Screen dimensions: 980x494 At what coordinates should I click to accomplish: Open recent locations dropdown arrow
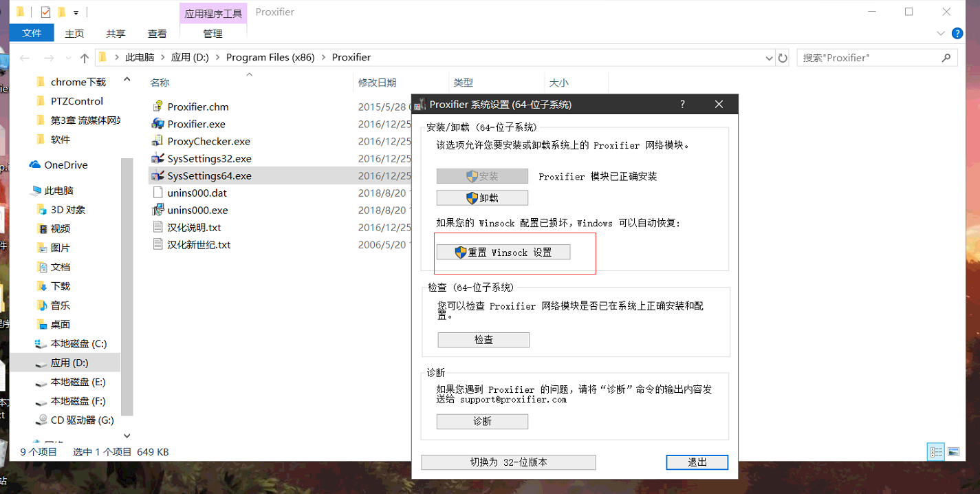coord(67,58)
